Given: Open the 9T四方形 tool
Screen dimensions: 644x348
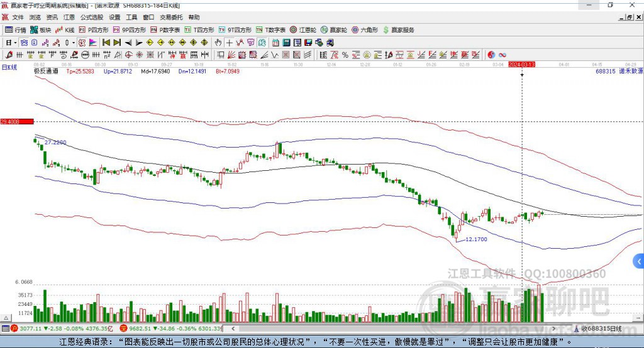Looking at the screenshot, I should tap(235, 30).
